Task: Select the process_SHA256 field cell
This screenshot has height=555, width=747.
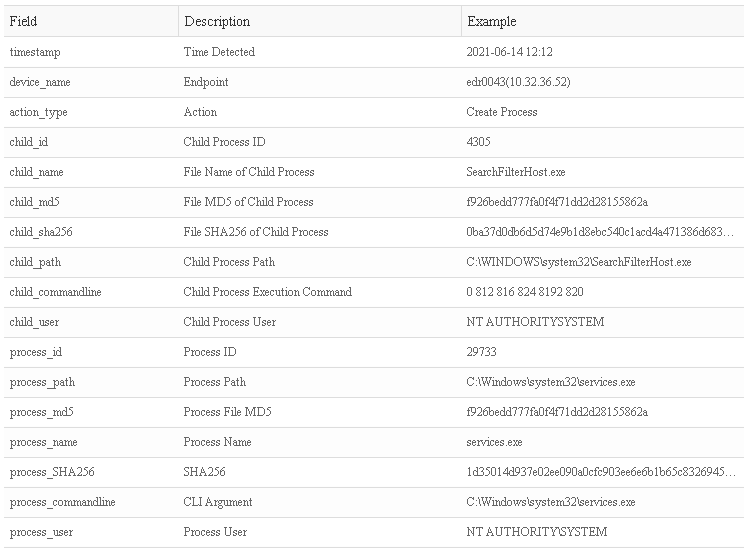Action: [x=52, y=472]
